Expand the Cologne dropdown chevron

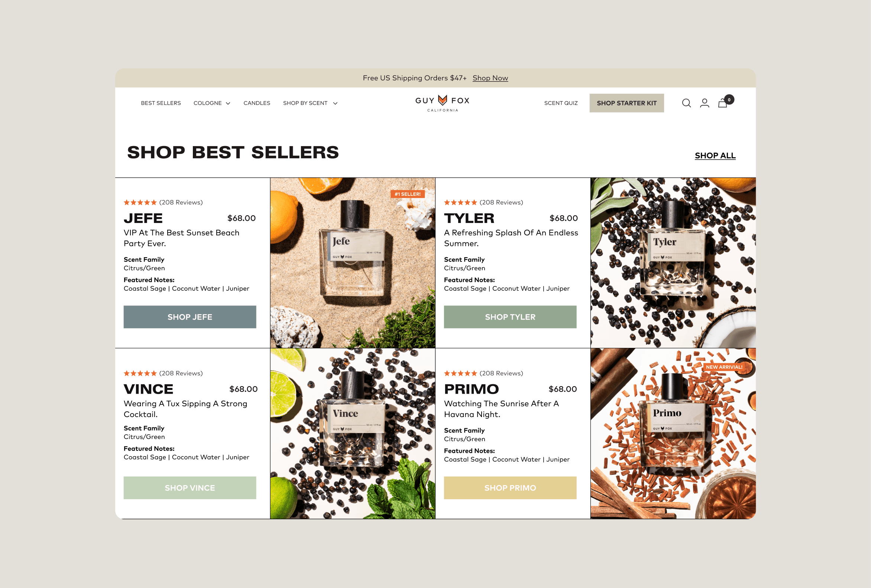(x=228, y=103)
